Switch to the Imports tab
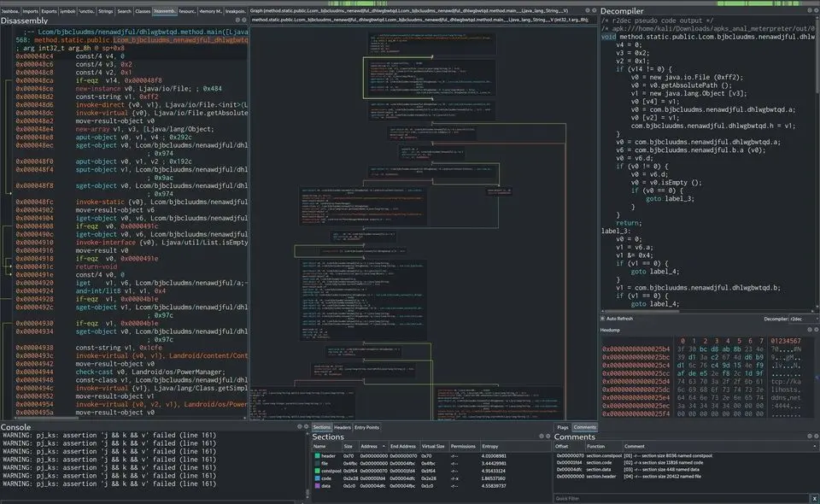The height and width of the screenshot is (504, 820). [x=30, y=11]
